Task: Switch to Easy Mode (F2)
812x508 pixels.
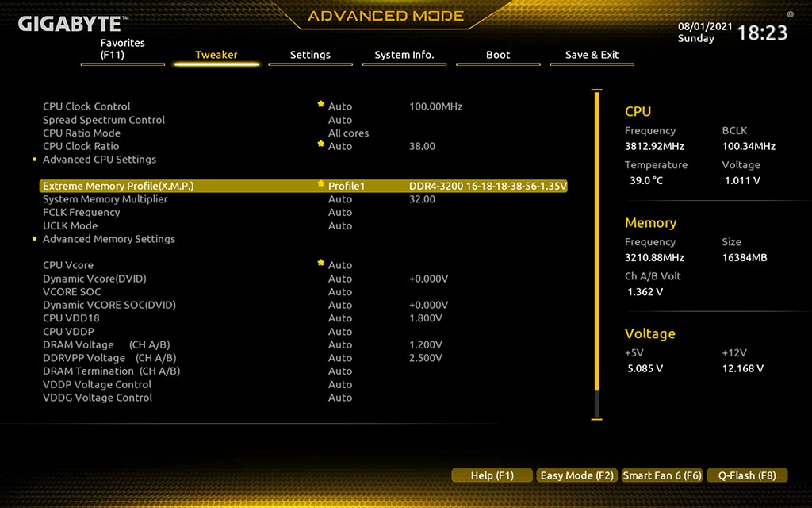Action: tap(577, 475)
